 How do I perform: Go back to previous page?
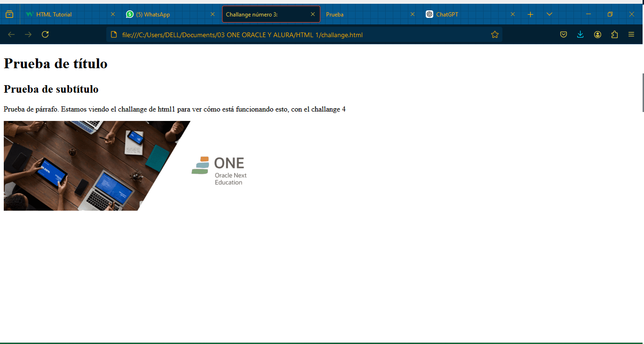[x=11, y=34]
